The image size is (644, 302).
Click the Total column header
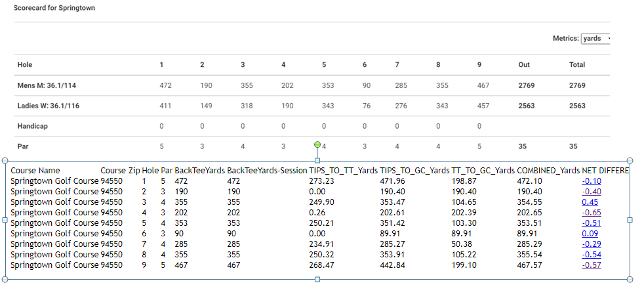point(577,64)
